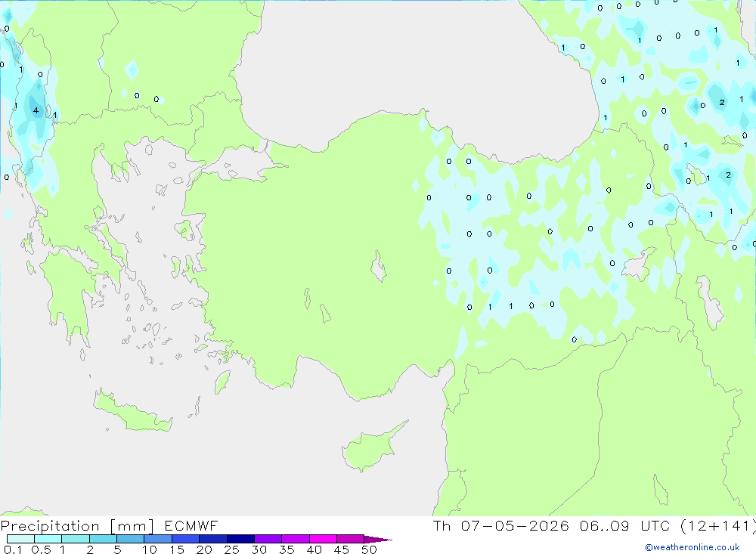
Task: Click the date "Th 07-05-2026"
Action: (500, 526)
